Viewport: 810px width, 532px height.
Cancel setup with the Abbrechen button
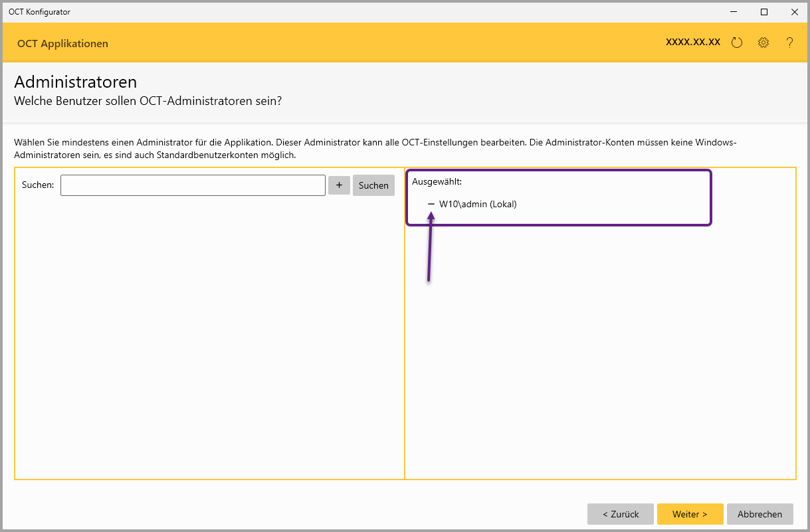click(760, 514)
